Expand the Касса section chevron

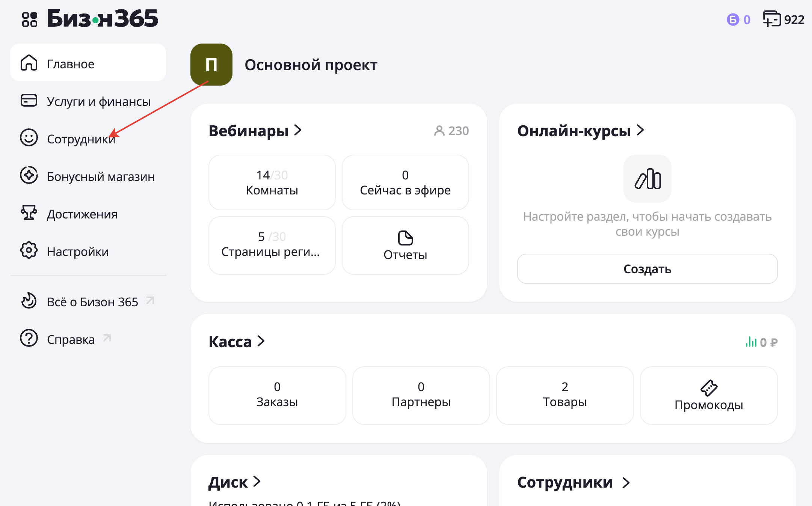[x=261, y=341]
